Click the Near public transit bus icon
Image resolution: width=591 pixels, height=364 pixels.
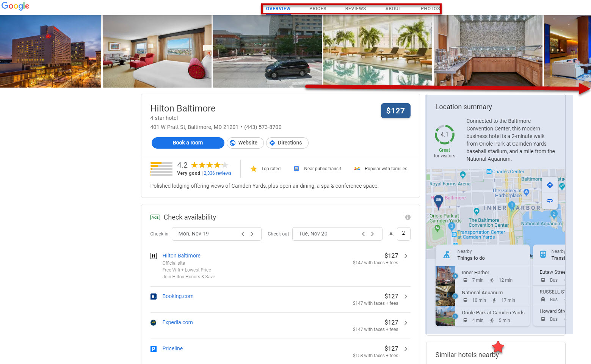point(296,169)
